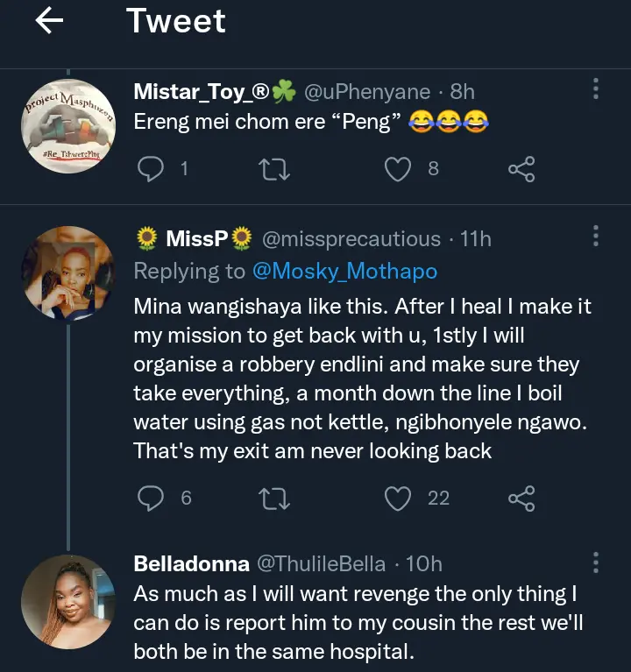Image resolution: width=631 pixels, height=672 pixels.
Task: Share Mistar_Toy's tweet
Action: pos(521,168)
